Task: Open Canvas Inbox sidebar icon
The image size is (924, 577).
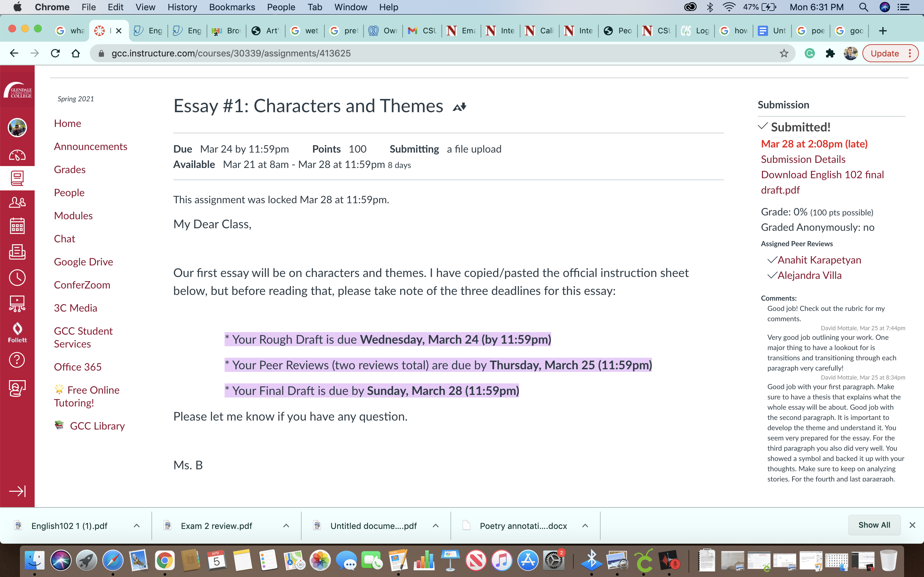Action: [x=17, y=252]
